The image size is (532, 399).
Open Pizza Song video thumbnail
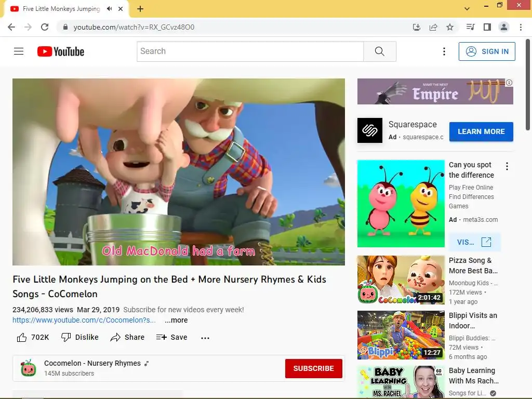pyautogui.click(x=401, y=280)
